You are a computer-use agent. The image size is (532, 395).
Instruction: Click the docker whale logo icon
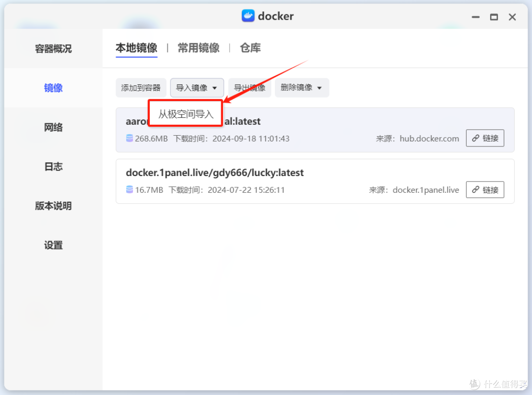pyautogui.click(x=248, y=16)
